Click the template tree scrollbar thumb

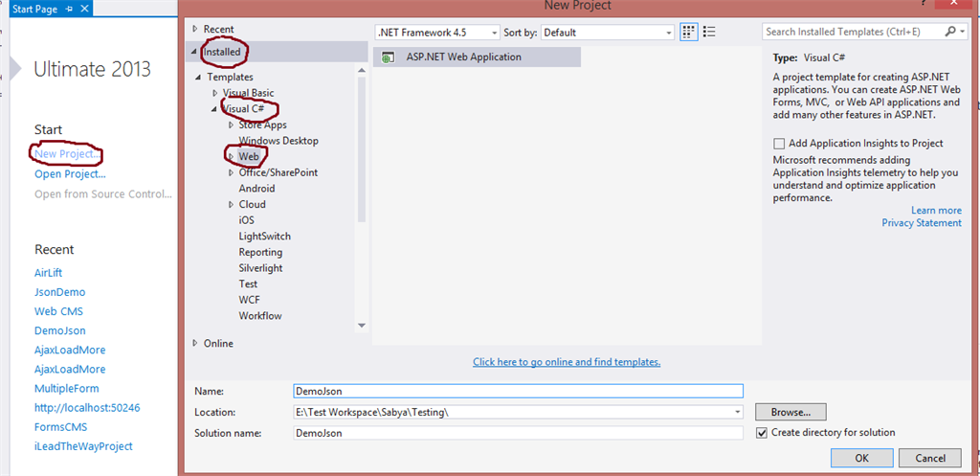(361, 150)
